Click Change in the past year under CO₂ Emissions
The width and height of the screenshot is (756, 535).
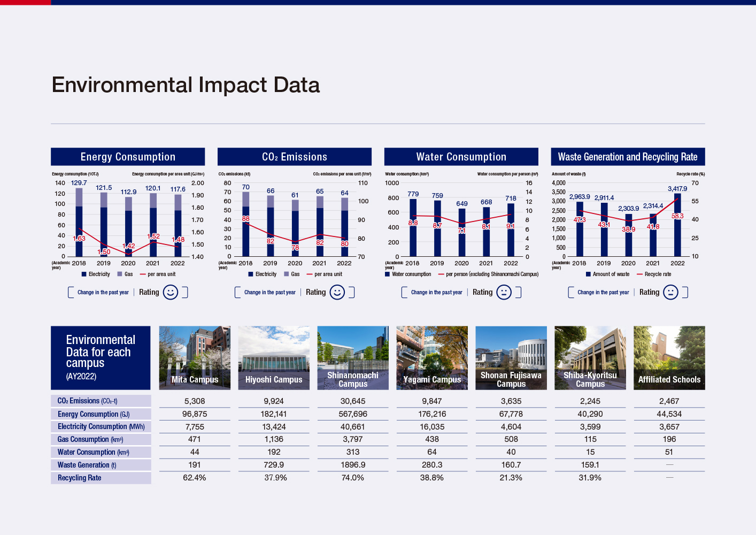click(270, 292)
